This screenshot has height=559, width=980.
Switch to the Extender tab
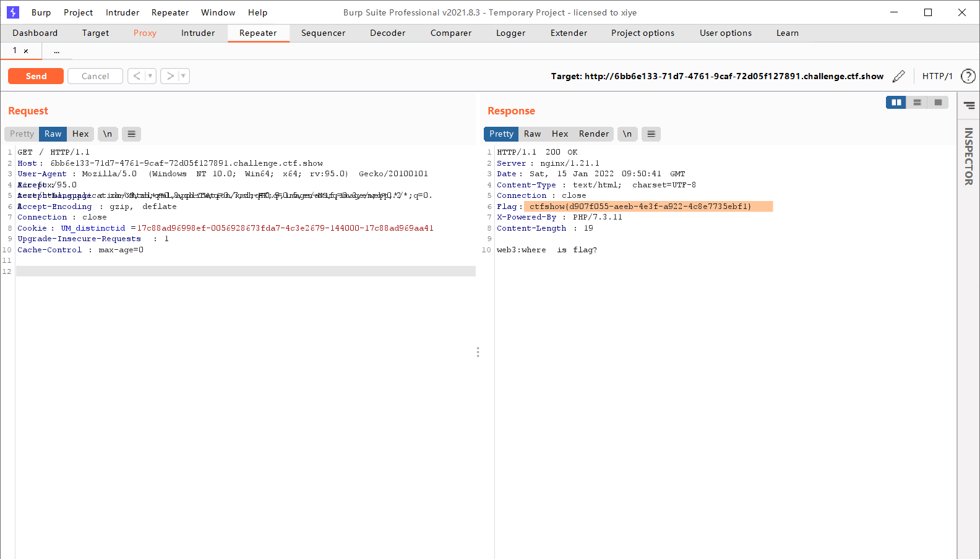pyautogui.click(x=569, y=33)
